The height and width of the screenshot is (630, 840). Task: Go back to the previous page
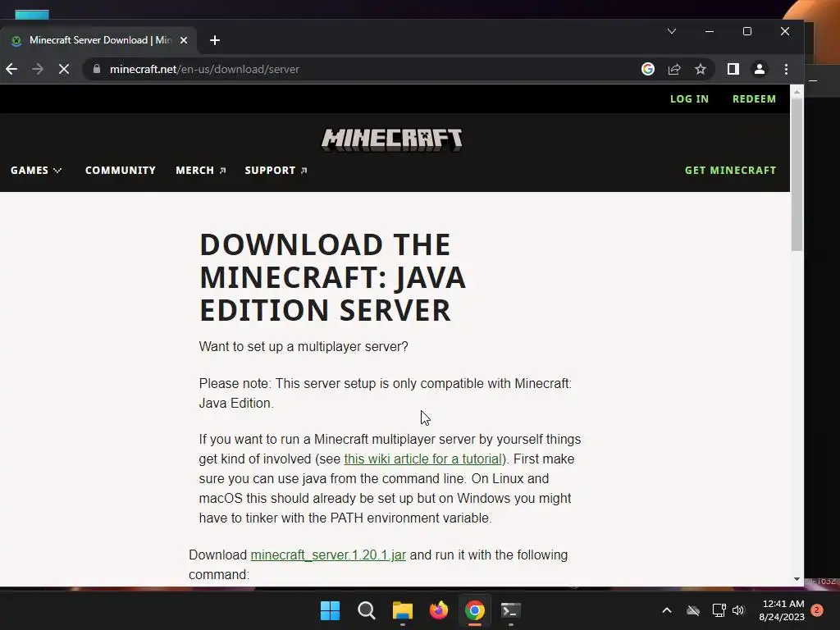(x=11, y=69)
